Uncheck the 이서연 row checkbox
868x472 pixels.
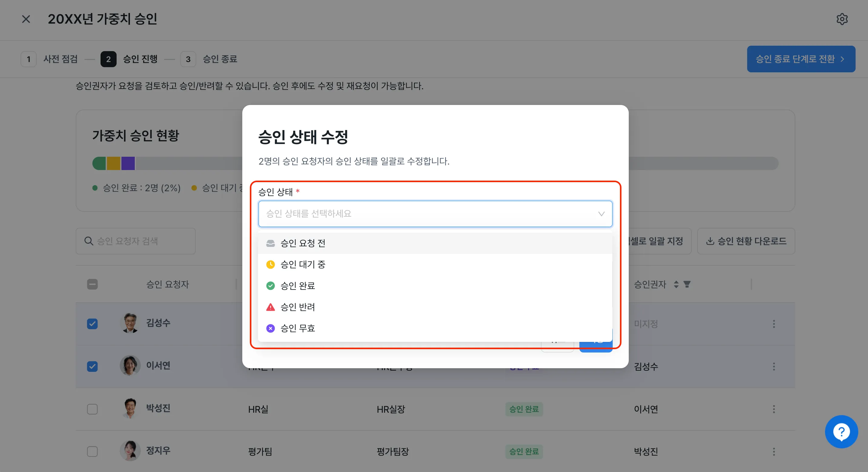(x=92, y=367)
